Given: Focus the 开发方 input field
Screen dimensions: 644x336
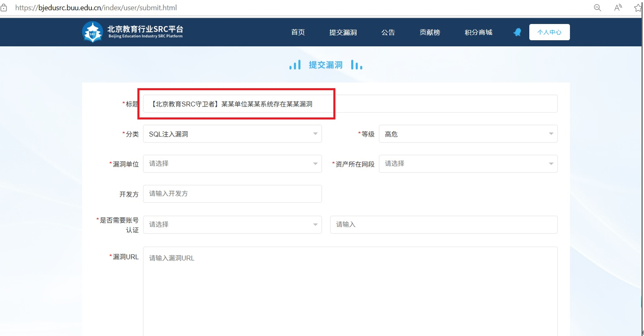Looking at the screenshot, I should [x=232, y=194].
